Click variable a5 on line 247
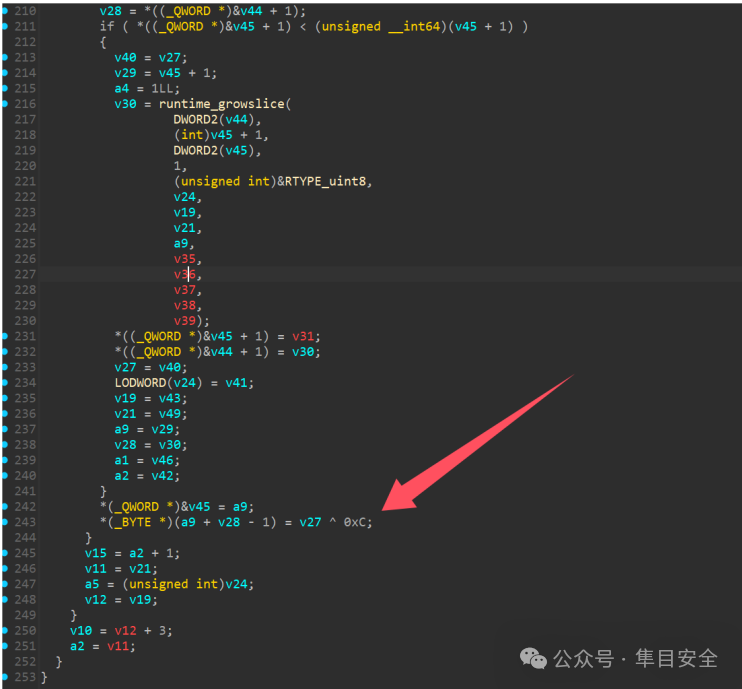Image resolution: width=742 pixels, height=689 pixels. click(92, 584)
